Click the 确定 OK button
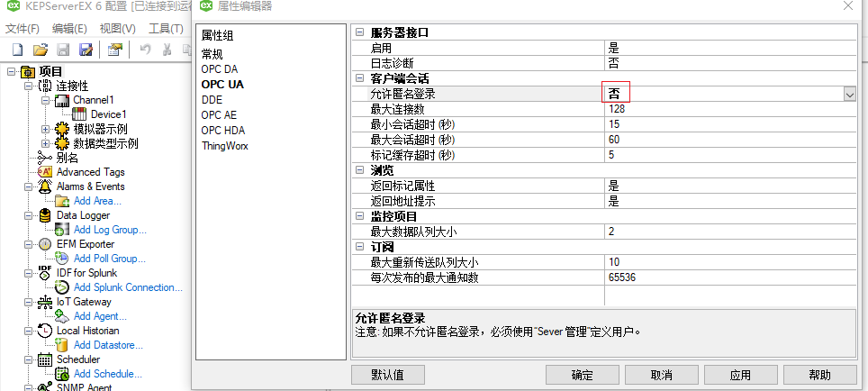This screenshot has height=391, width=868. (583, 375)
